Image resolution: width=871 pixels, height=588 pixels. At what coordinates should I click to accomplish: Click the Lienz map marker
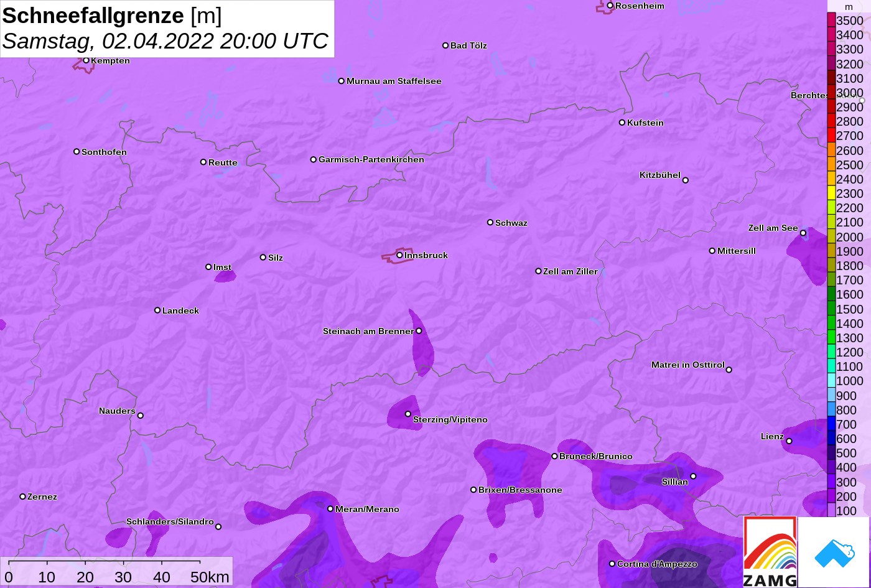click(x=789, y=441)
